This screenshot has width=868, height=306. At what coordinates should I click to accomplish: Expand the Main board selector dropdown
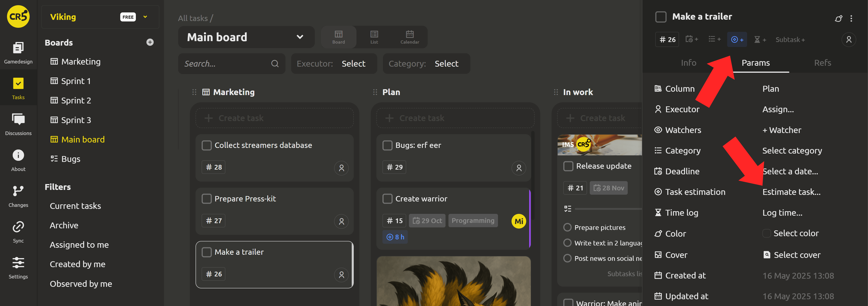246,37
